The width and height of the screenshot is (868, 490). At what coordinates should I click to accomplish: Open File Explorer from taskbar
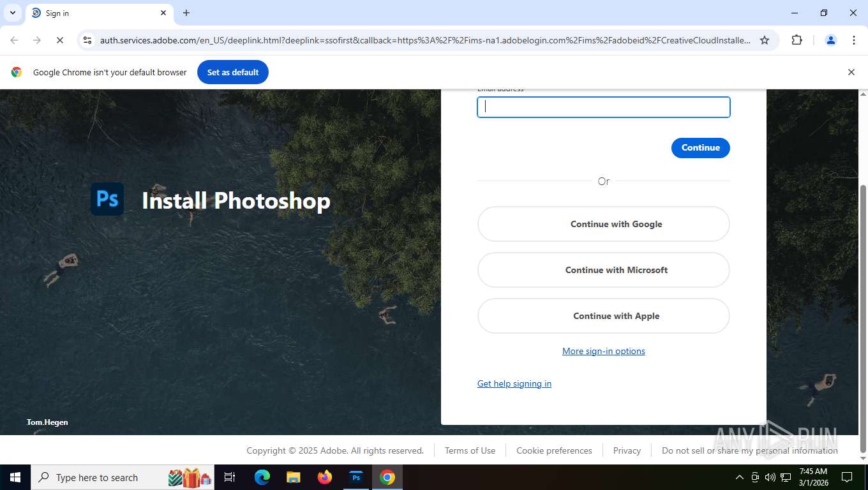click(293, 477)
